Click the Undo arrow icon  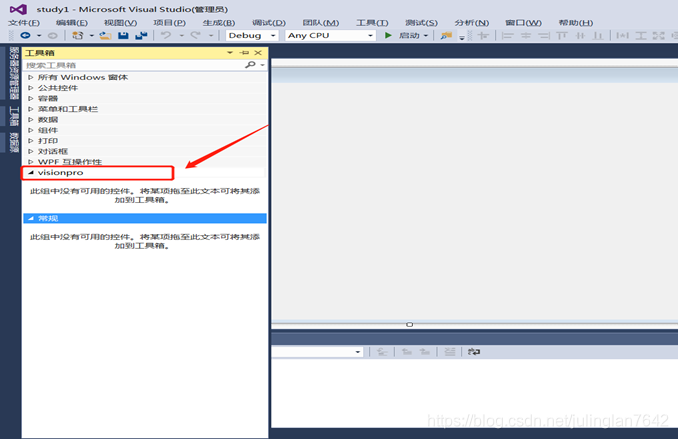click(166, 35)
